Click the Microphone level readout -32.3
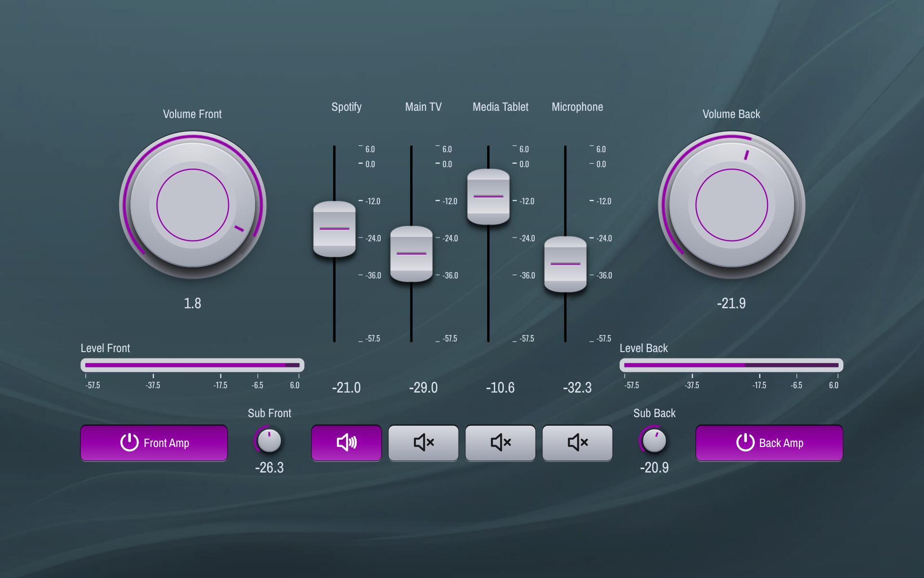 tap(577, 388)
